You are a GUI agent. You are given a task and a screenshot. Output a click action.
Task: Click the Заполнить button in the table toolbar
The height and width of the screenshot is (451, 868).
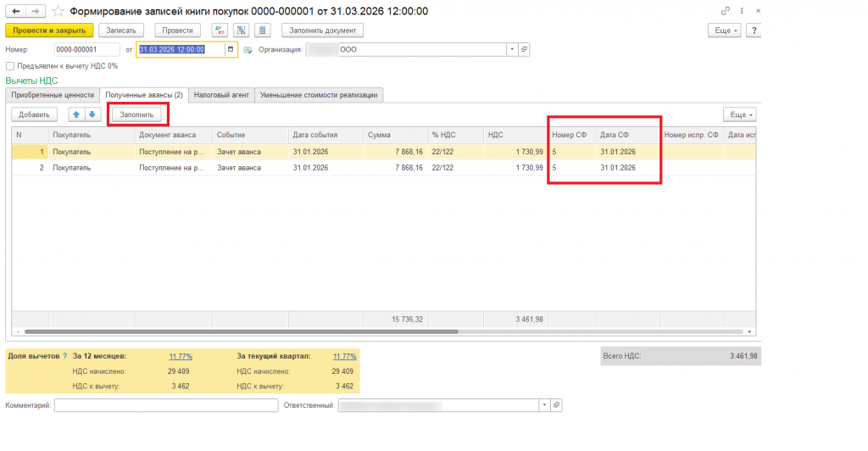[136, 114]
